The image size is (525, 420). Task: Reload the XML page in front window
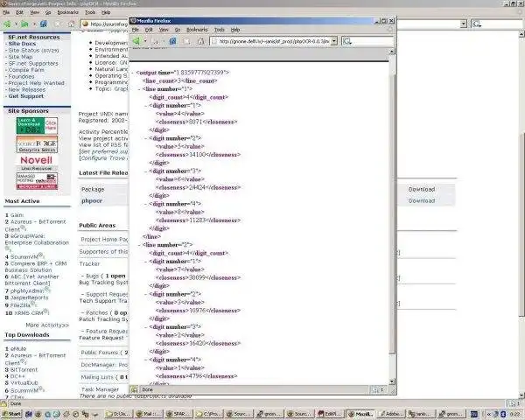(172, 41)
